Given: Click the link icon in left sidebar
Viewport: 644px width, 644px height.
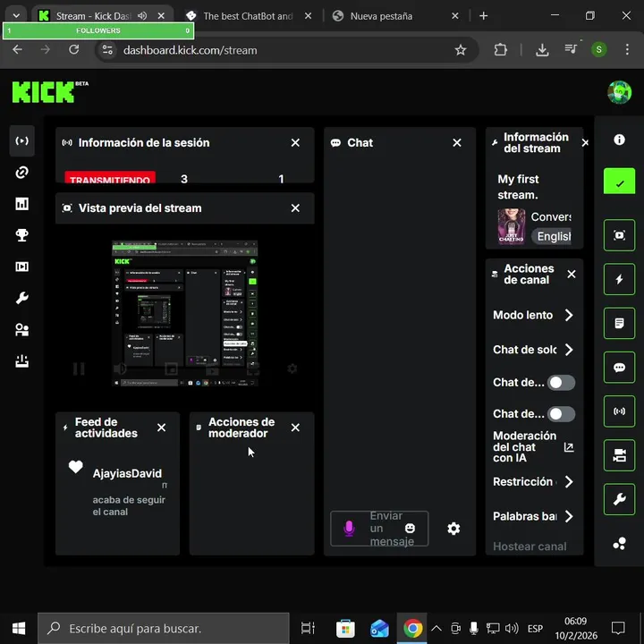Looking at the screenshot, I should coord(21,173).
